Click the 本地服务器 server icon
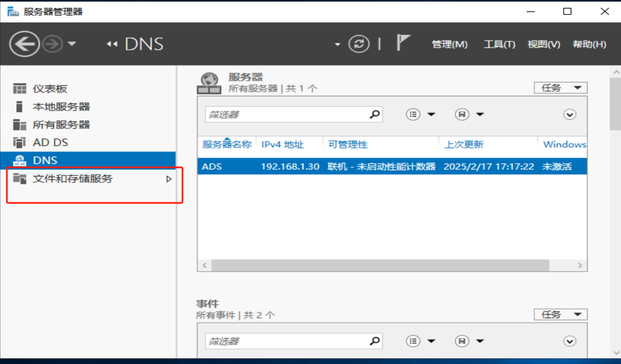621x364 pixels. click(x=19, y=107)
